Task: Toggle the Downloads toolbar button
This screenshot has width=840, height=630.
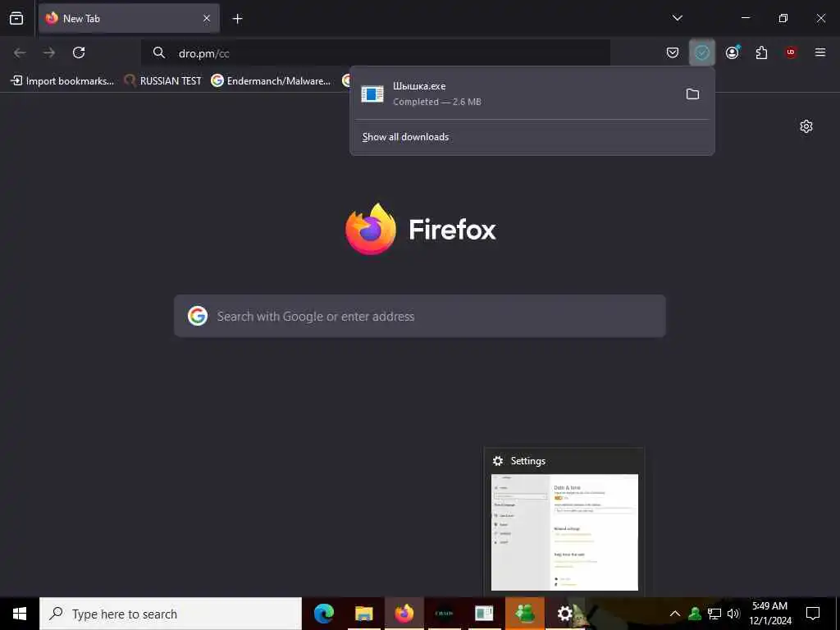Action: (702, 52)
